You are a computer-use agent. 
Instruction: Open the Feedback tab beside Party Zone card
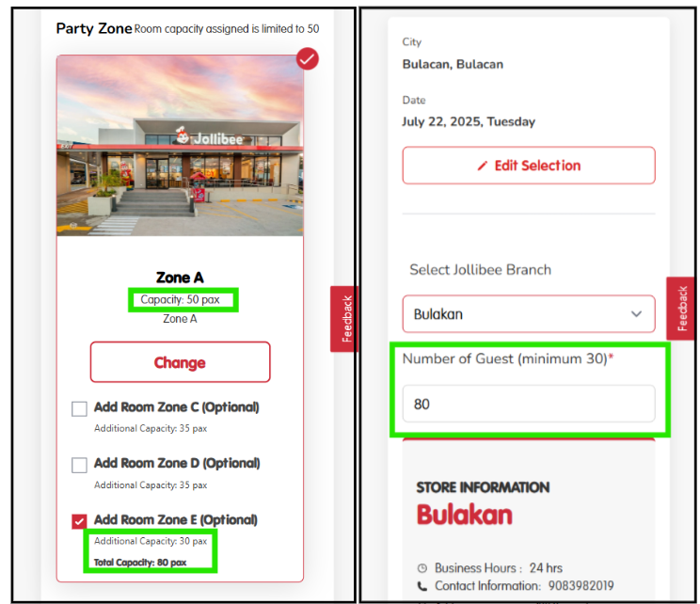click(x=344, y=319)
